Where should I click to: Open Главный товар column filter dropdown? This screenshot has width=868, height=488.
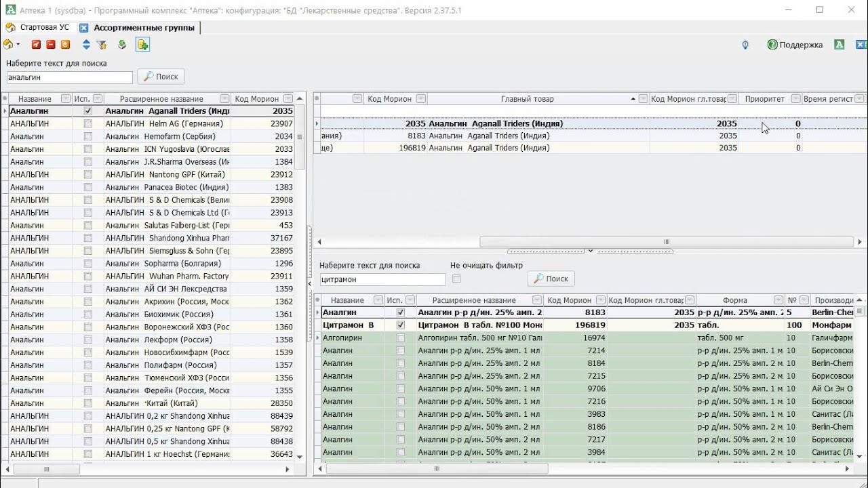click(x=643, y=99)
